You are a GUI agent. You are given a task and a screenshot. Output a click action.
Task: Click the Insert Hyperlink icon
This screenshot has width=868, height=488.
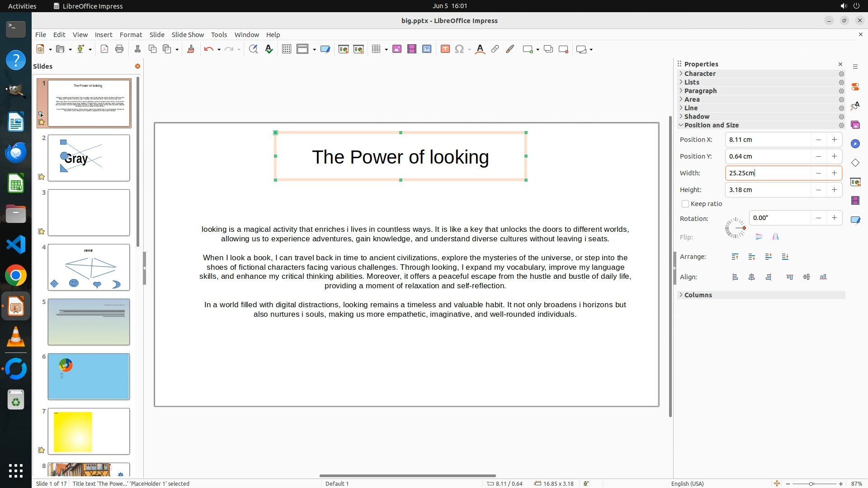[x=495, y=49]
